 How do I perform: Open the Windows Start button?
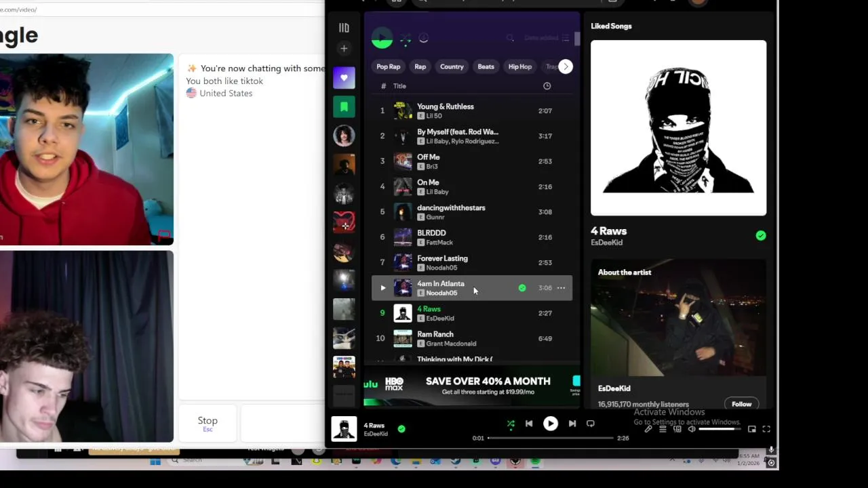pyautogui.click(x=155, y=462)
